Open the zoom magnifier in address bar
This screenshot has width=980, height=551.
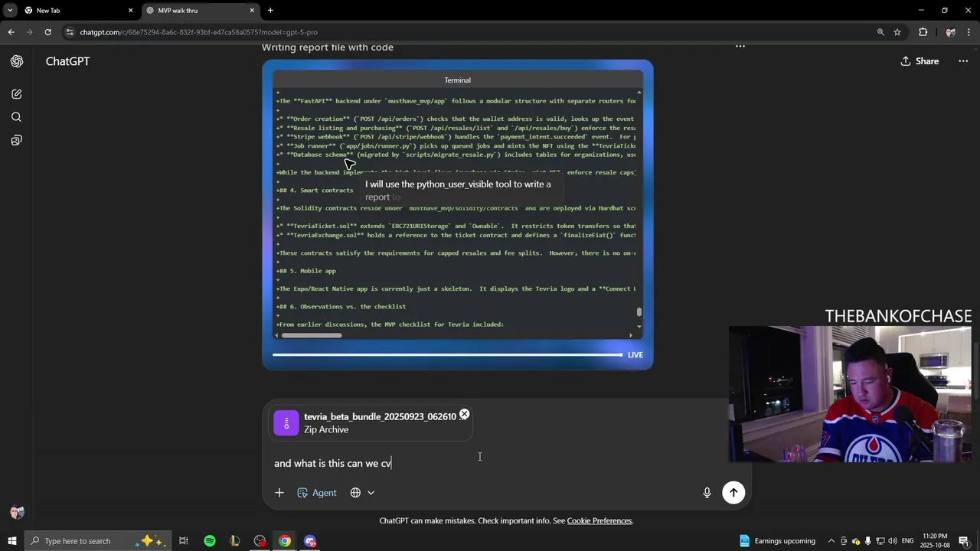880,32
